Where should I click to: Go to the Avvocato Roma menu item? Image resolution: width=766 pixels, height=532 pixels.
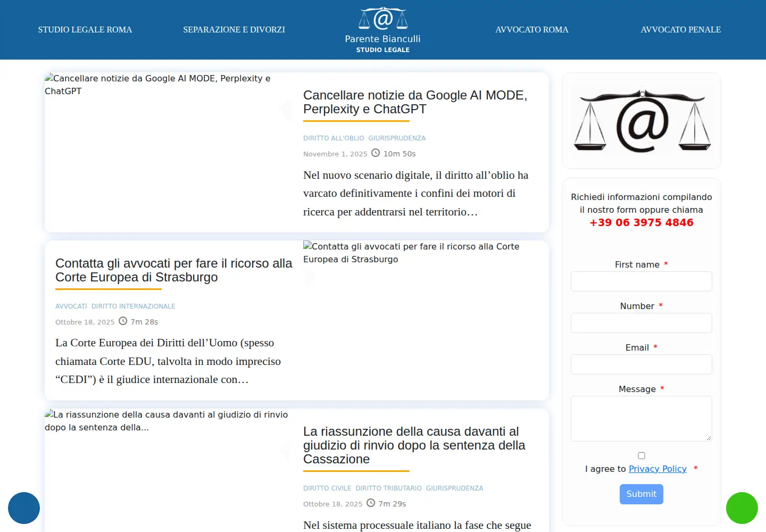coord(532,30)
